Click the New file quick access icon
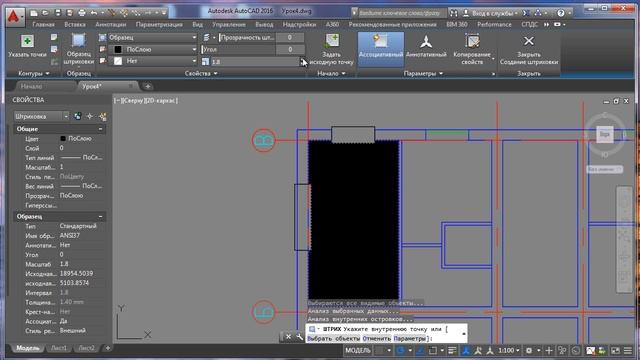 click(34, 13)
